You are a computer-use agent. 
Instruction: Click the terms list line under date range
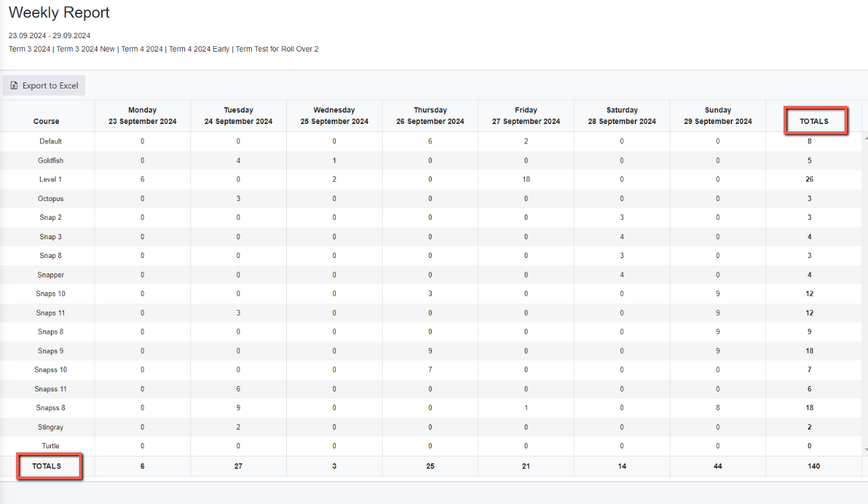[164, 49]
